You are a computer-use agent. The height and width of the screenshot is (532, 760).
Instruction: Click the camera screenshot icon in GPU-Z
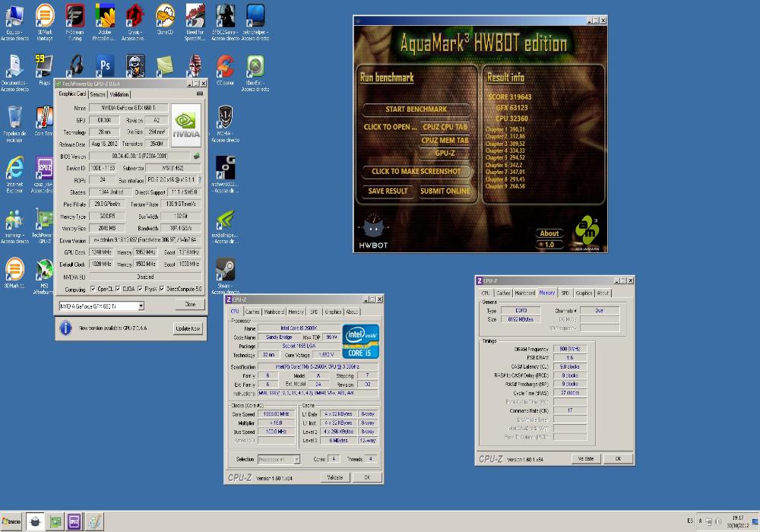point(199,93)
